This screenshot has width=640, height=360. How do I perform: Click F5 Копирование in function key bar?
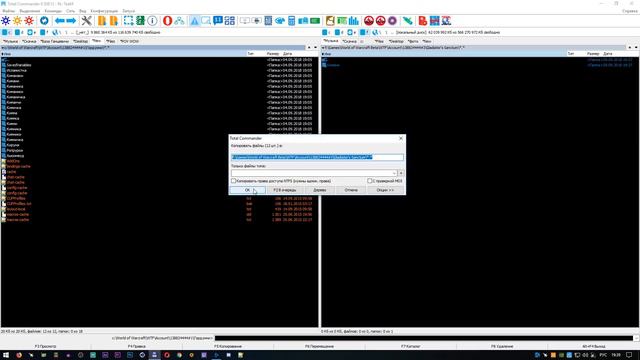pos(228,346)
